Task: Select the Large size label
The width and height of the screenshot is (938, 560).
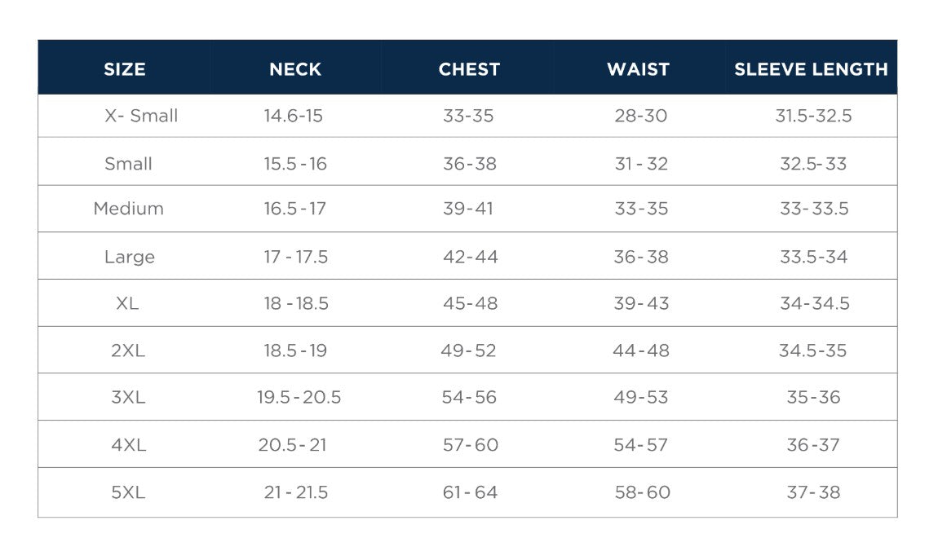Action: pyautogui.click(x=130, y=257)
